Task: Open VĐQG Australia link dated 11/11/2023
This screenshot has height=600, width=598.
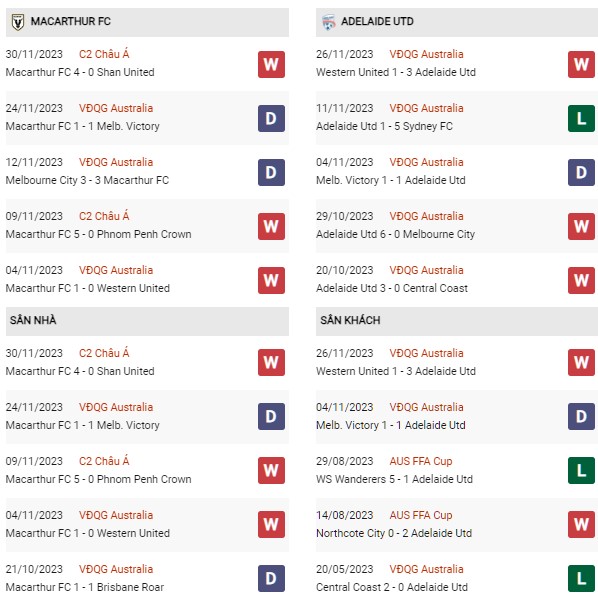Action: [426, 108]
